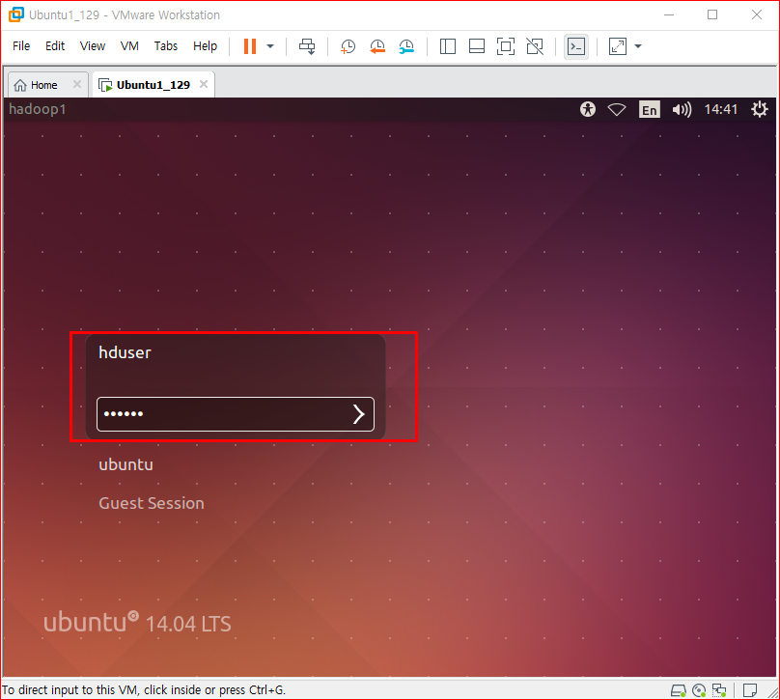Open the sound volume indicator
This screenshot has height=700, width=780.
[682, 109]
